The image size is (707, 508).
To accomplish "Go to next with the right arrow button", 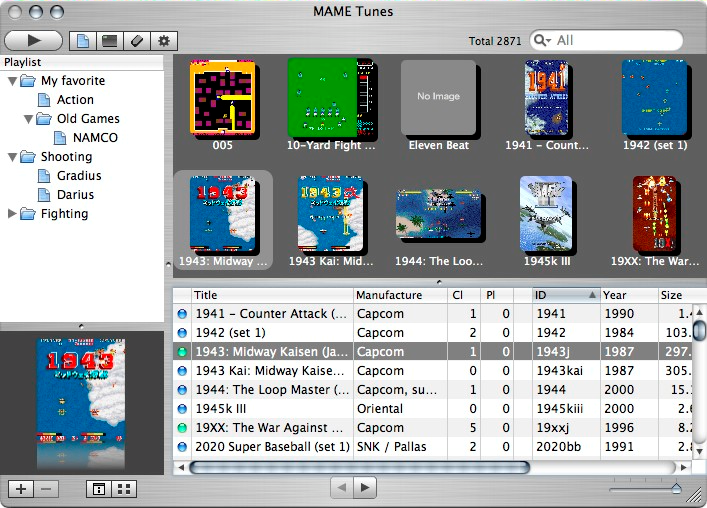I will (365, 487).
